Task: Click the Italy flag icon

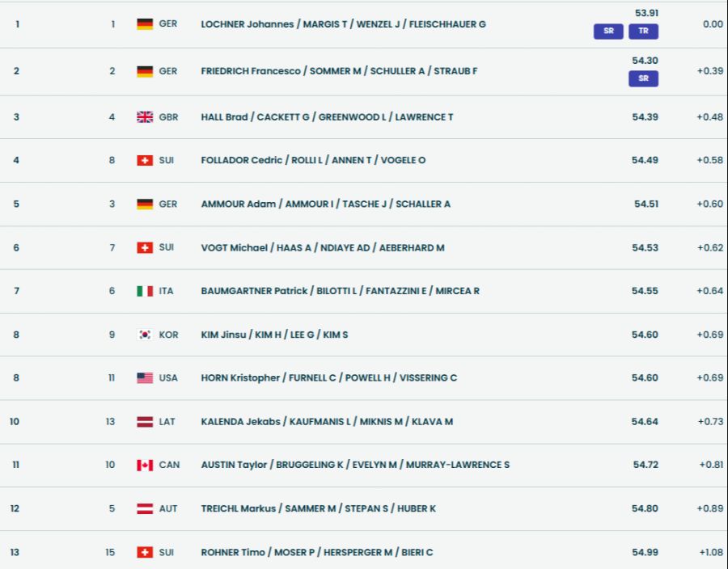Action: click(x=145, y=291)
